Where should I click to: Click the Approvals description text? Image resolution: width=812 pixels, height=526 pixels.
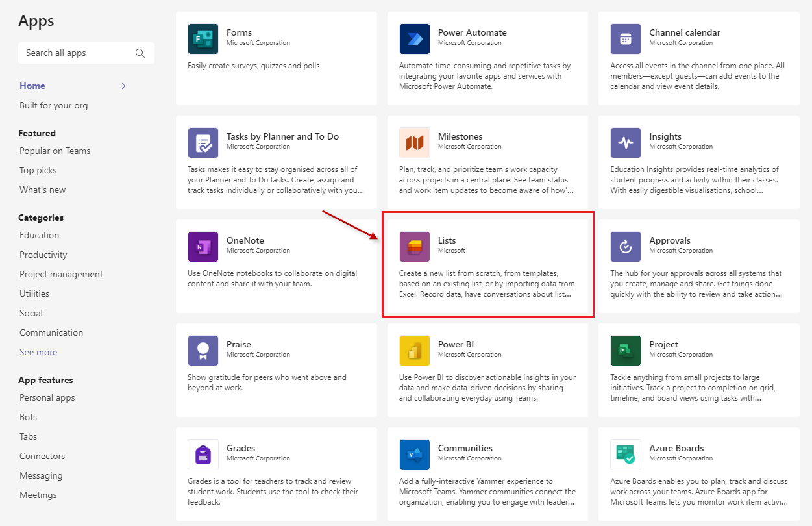tap(696, 284)
